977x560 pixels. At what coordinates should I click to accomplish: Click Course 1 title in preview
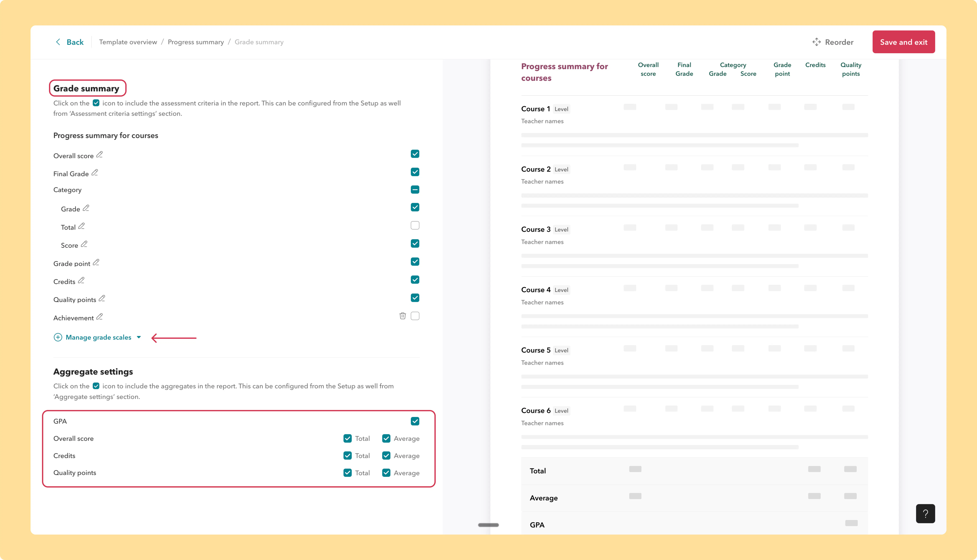tap(536, 109)
